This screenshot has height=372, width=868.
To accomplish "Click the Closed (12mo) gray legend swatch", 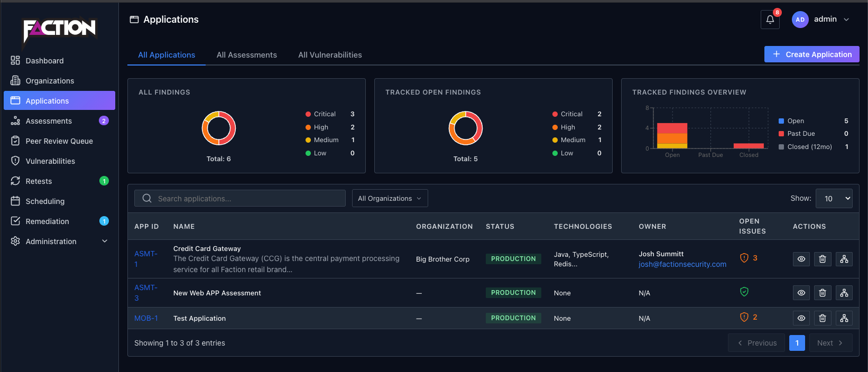I will (x=781, y=147).
